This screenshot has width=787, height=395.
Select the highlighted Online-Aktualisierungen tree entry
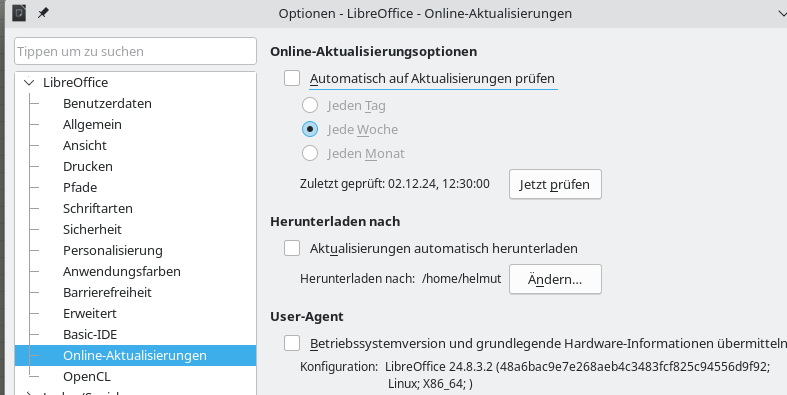click(136, 355)
